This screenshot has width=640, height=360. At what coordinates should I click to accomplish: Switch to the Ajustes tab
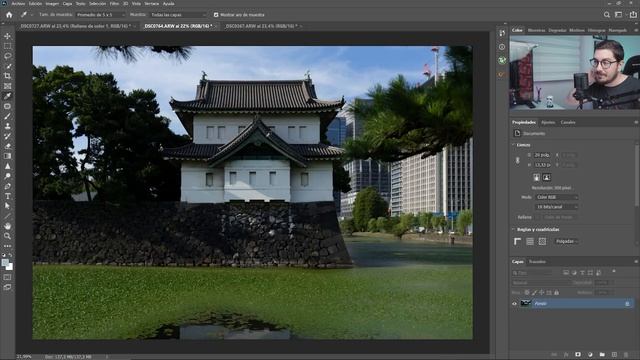(548, 122)
